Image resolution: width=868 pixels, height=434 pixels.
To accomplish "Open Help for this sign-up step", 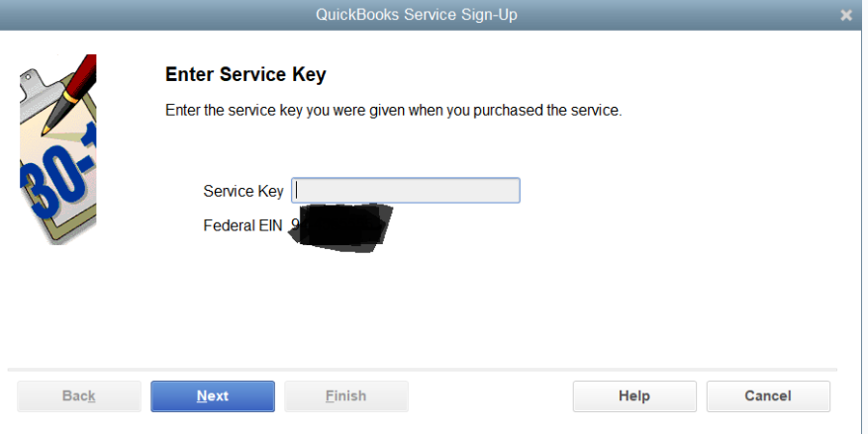I will click(633, 396).
